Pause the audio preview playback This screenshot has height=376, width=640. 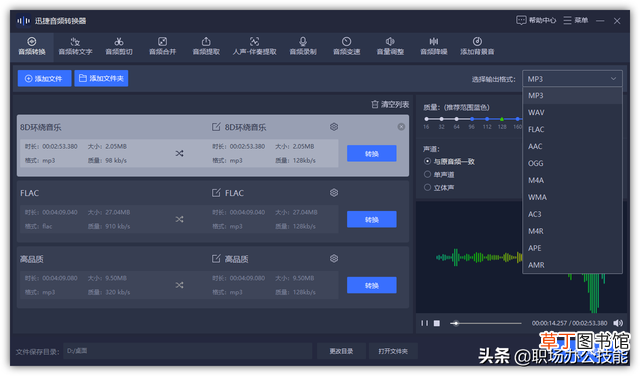424,323
